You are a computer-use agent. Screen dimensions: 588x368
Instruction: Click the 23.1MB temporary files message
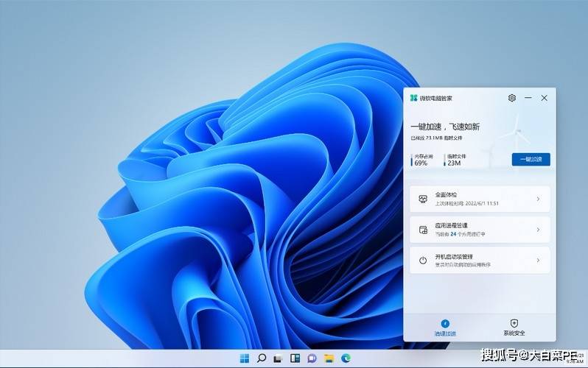point(437,138)
